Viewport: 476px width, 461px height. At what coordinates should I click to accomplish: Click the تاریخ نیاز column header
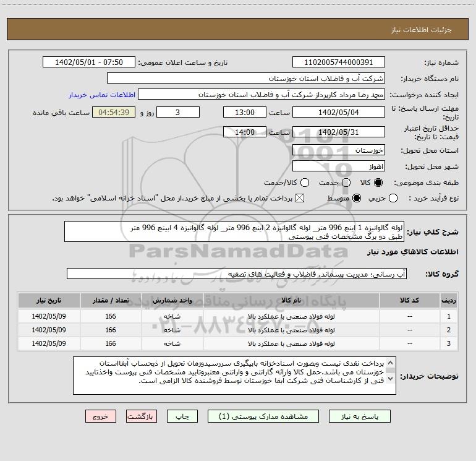pyautogui.click(x=49, y=300)
